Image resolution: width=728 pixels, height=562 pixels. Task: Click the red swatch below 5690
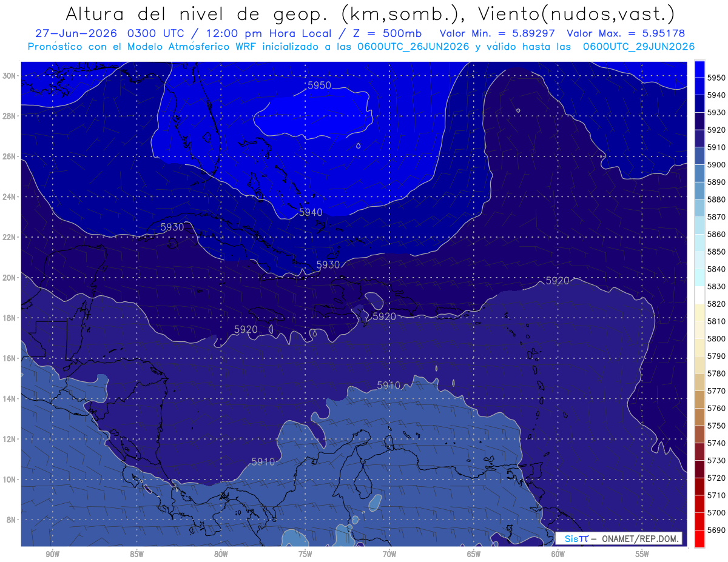coord(699,539)
